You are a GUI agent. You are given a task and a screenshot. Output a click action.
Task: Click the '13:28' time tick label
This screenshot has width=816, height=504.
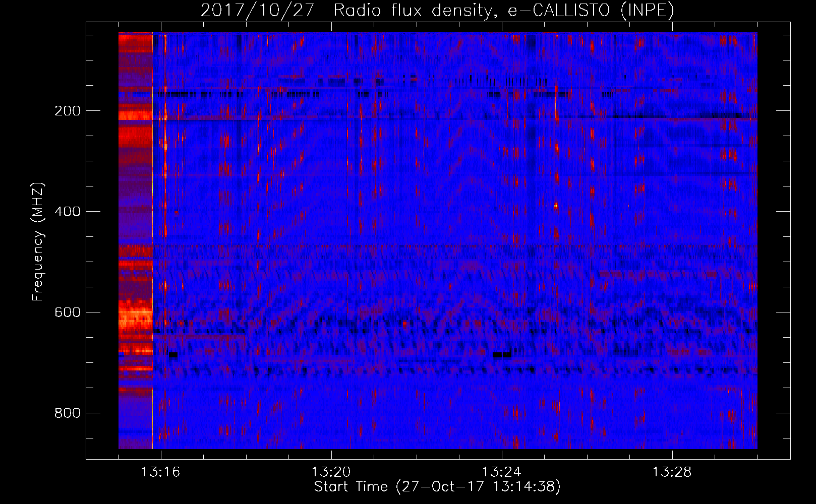[x=672, y=472]
